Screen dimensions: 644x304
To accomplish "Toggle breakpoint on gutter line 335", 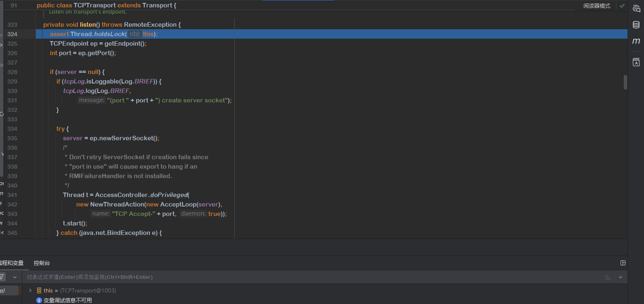I will (x=12, y=138).
